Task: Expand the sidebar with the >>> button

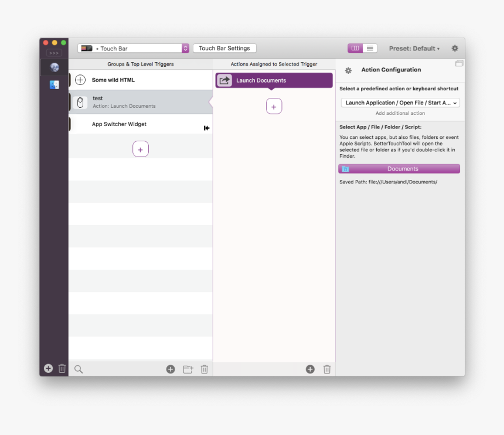Action: tap(54, 53)
